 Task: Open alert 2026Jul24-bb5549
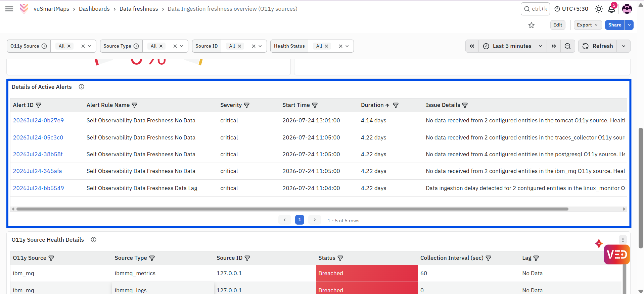pos(38,188)
